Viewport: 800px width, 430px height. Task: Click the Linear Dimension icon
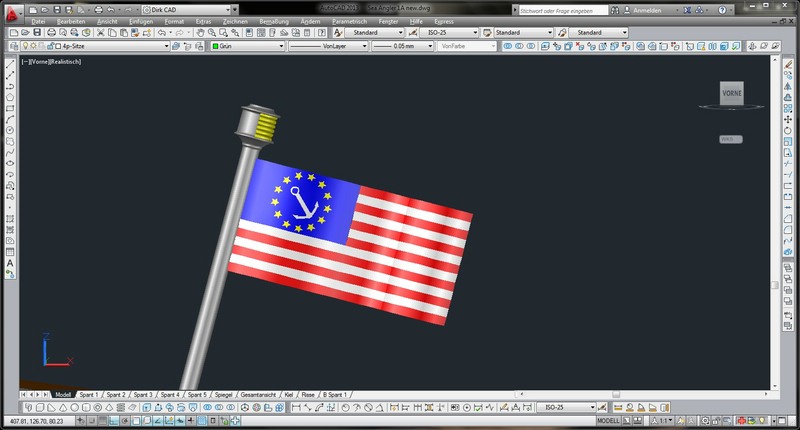coord(296,408)
